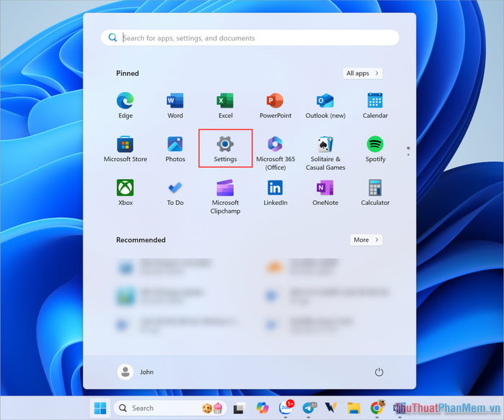Open Spotify from pinned apps
The image size is (504, 420).
pyautogui.click(x=375, y=147)
